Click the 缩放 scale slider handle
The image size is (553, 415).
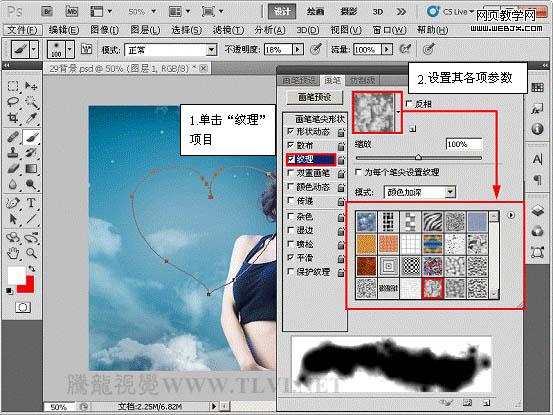pos(418,157)
